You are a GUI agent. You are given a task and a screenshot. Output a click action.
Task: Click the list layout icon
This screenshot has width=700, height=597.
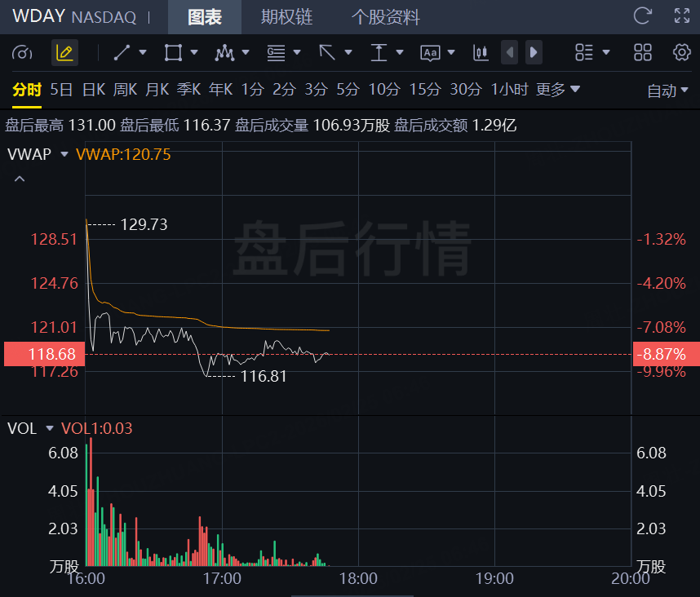584,53
